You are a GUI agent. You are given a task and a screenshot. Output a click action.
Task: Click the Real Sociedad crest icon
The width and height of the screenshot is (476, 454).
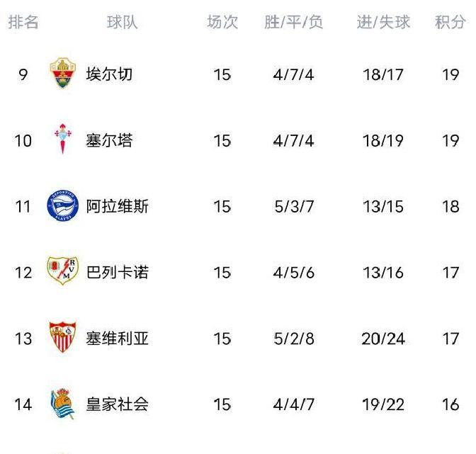pyautogui.click(x=62, y=404)
